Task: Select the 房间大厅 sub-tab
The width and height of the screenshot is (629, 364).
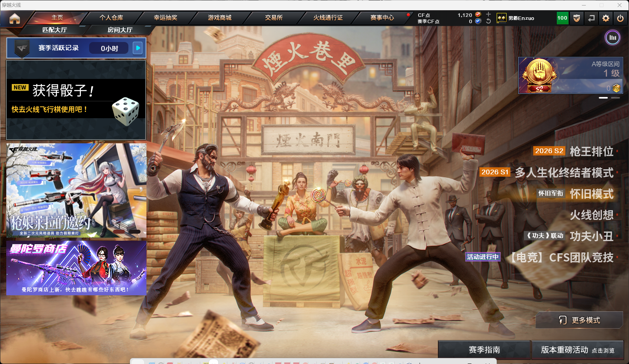Action: coord(120,30)
